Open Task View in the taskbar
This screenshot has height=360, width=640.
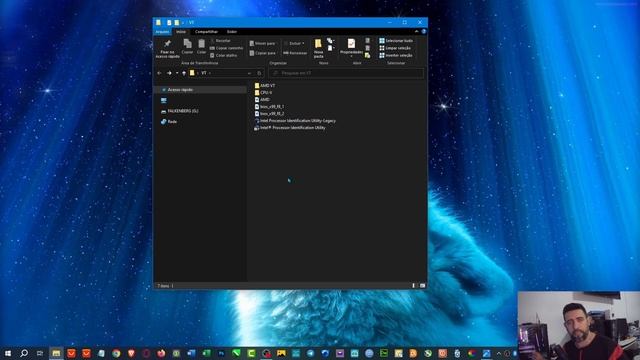point(40,353)
